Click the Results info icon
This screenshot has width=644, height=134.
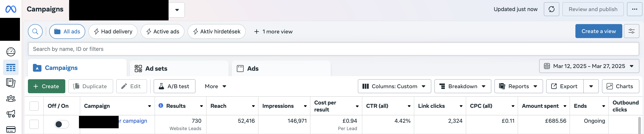[161, 105]
